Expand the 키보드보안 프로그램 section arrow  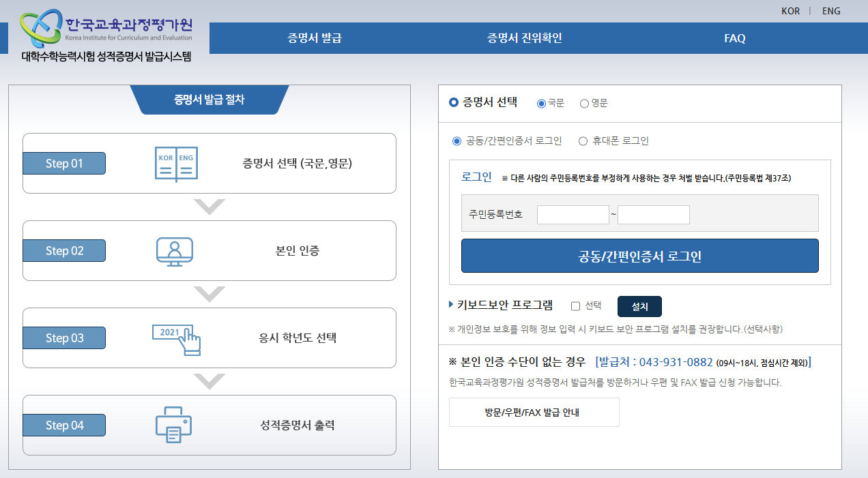(450, 306)
